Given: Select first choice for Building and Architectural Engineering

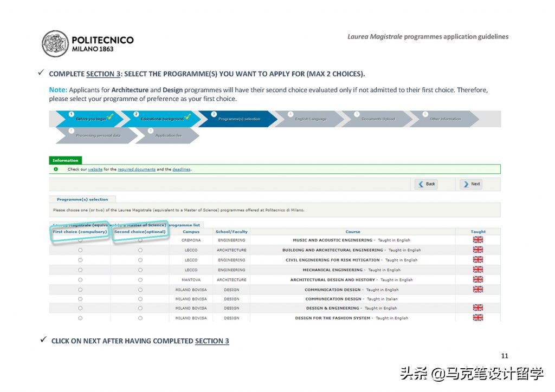Looking at the screenshot, I should pos(80,250).
